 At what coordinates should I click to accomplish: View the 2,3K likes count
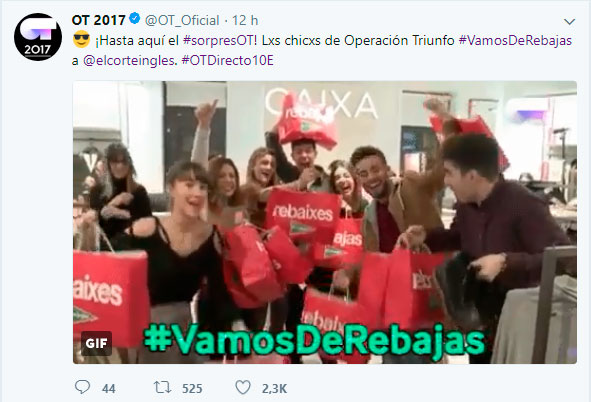(274, 388)
